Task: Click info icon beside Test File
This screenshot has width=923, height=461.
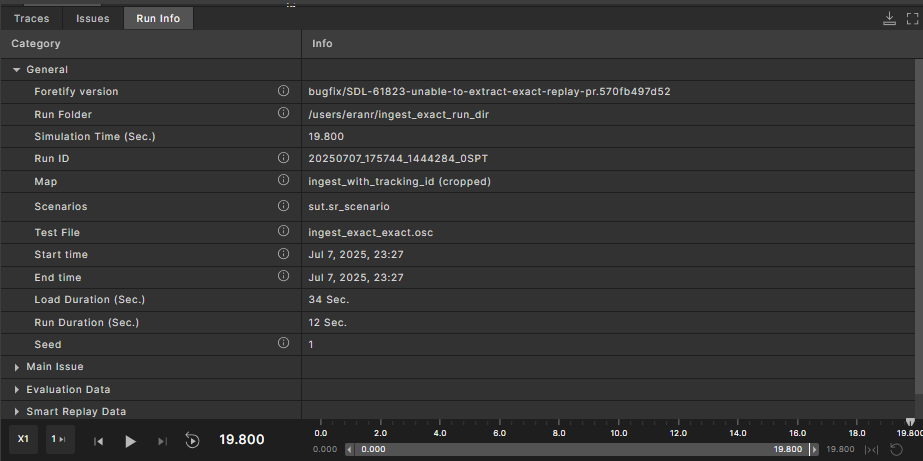Action: pos(283,232)
